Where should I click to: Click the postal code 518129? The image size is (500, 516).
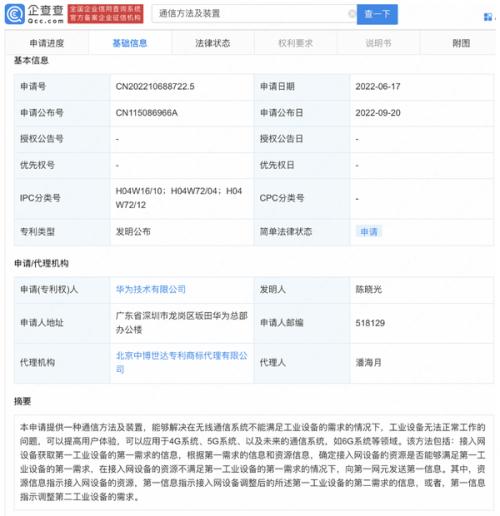(x=370, y=323)
